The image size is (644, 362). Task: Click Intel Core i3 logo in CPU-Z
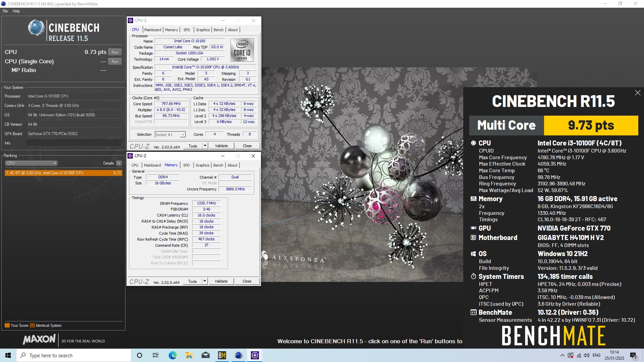[x=242, y=50]
